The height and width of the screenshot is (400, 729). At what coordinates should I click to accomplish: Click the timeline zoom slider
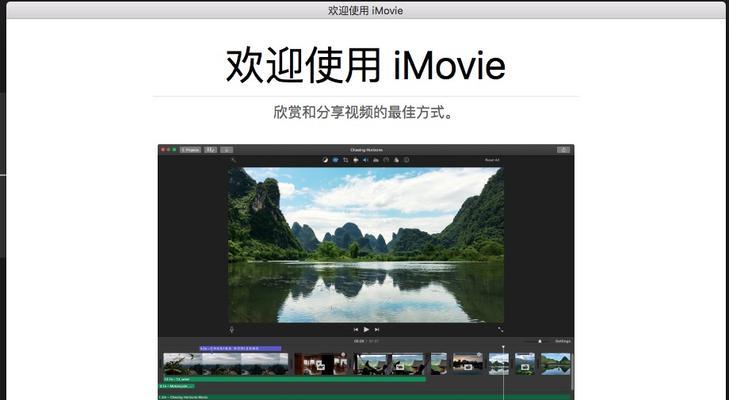540,341
